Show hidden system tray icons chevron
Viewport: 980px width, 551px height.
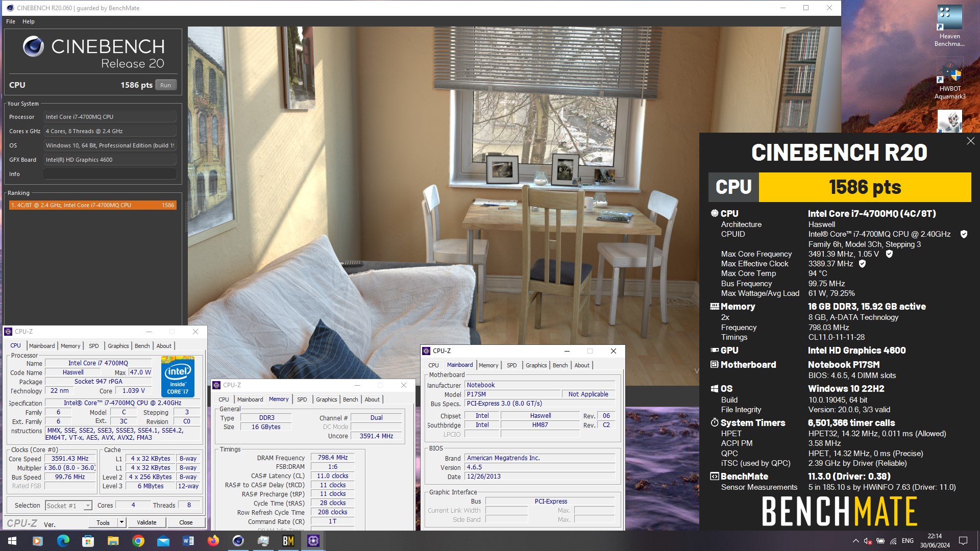pyautogui.click(x=855, y=541)
